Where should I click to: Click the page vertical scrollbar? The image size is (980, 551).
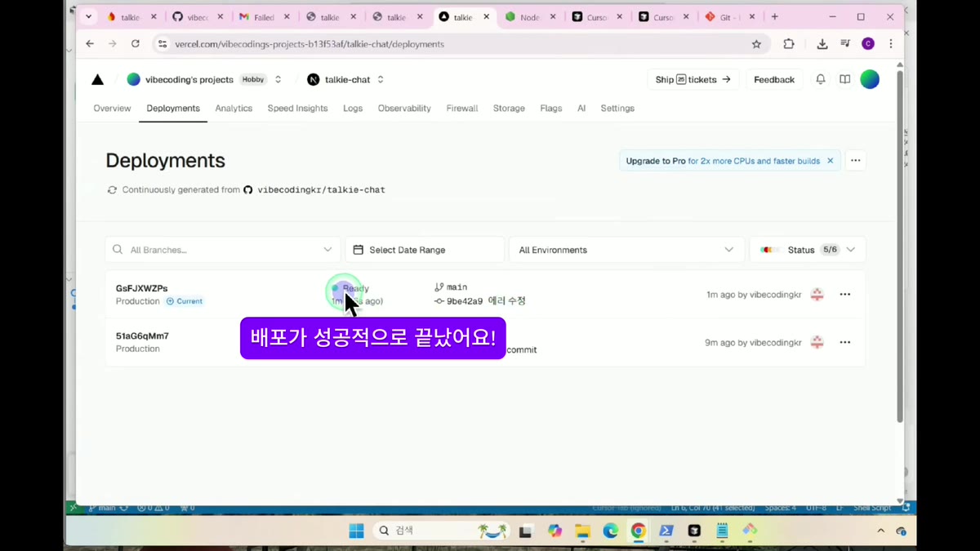coord(900,245)
